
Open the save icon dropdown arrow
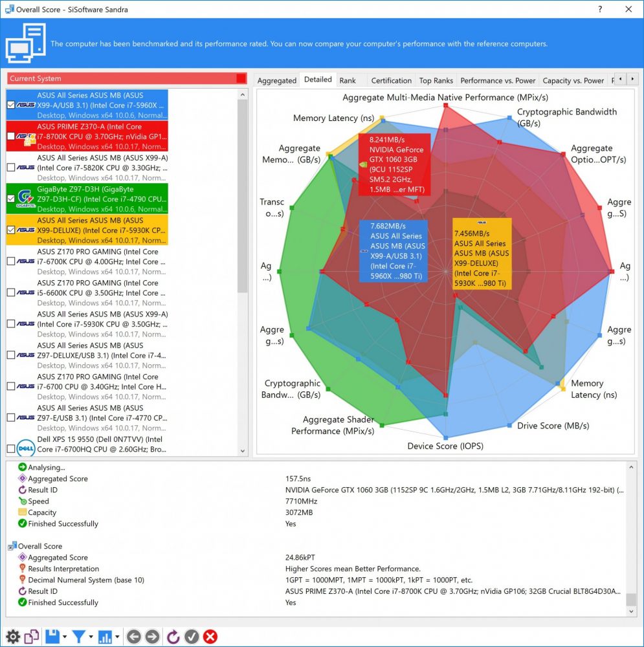[x=65, y=637]
